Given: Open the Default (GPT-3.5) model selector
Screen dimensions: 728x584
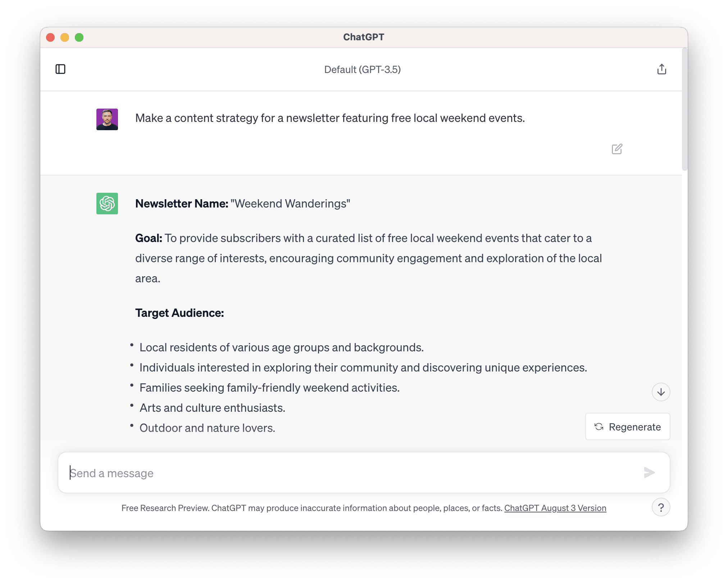Looking at the screenshot, I should tap(362, 69).
